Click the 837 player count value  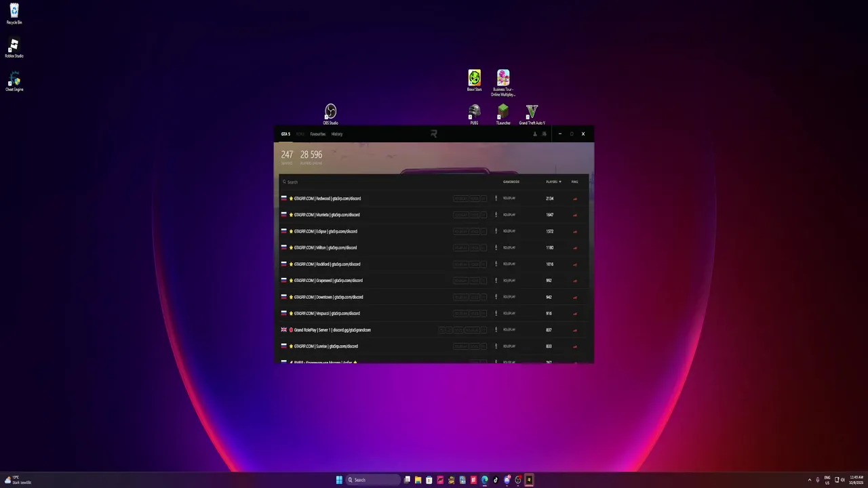[549, 330]
